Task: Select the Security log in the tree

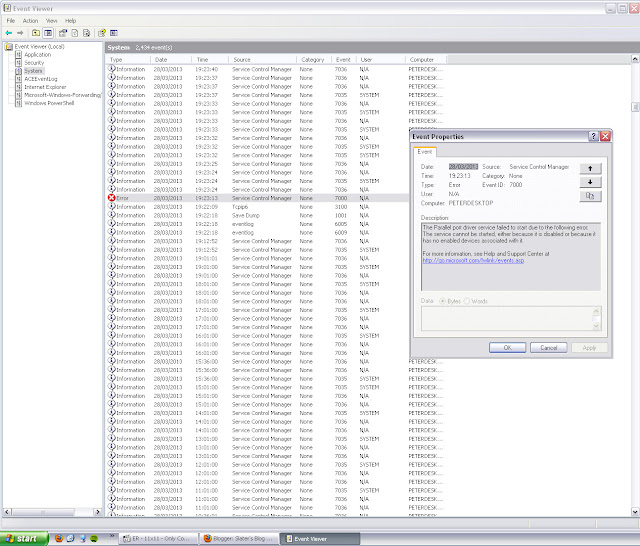Action: click(34, 63)
